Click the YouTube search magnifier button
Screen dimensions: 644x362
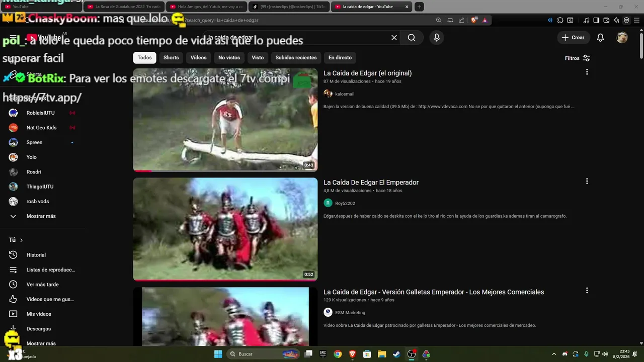(412, 38)
